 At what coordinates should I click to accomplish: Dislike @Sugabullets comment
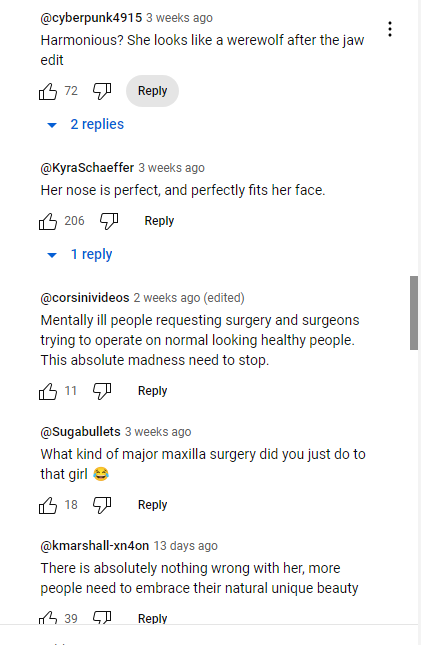[x=102, y=505]
